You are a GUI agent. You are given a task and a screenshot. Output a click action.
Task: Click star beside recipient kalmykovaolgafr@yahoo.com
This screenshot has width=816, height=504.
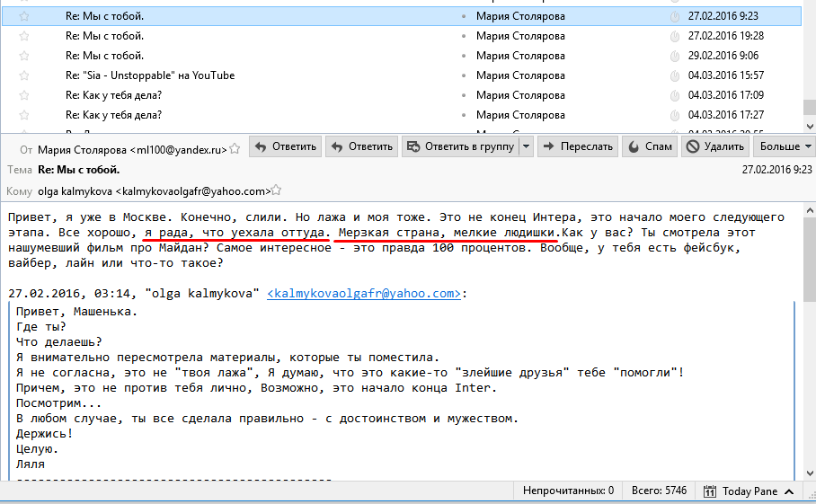(x=277, y=190)
